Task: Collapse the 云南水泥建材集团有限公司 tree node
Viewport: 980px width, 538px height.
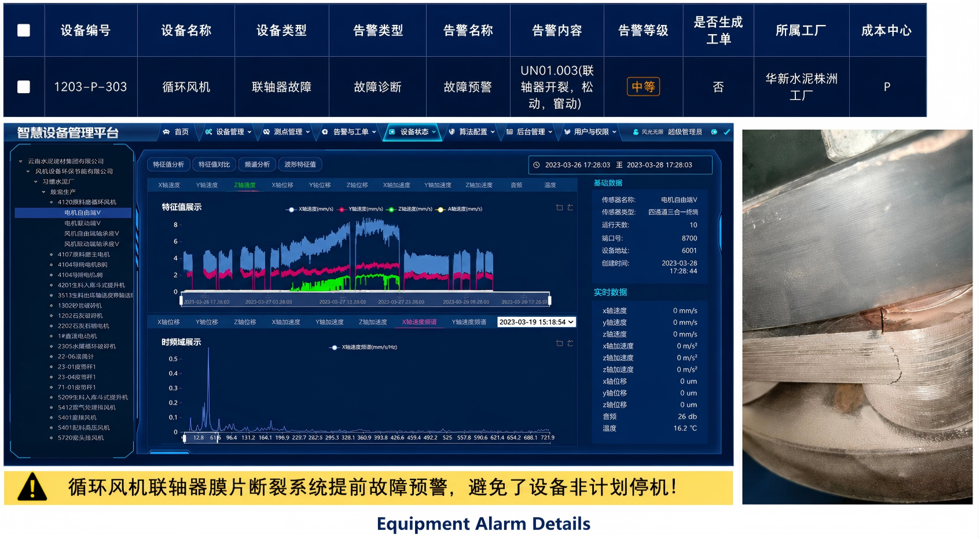Action: 21,162
